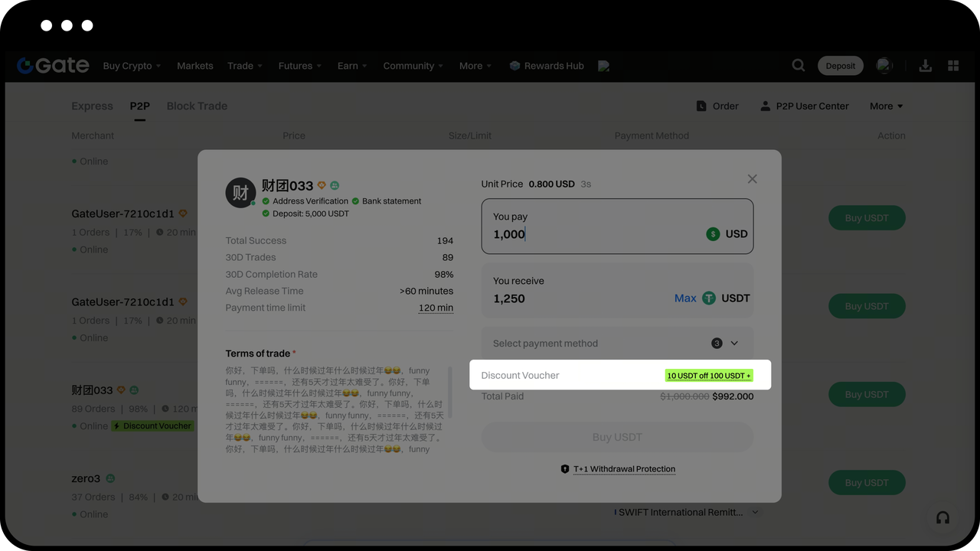
Task: Click the Order document icon
Action: point(701,106)
